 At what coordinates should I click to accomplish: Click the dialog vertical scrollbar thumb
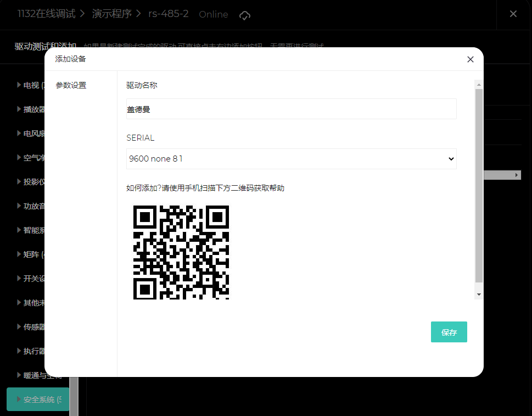[479, 185]
